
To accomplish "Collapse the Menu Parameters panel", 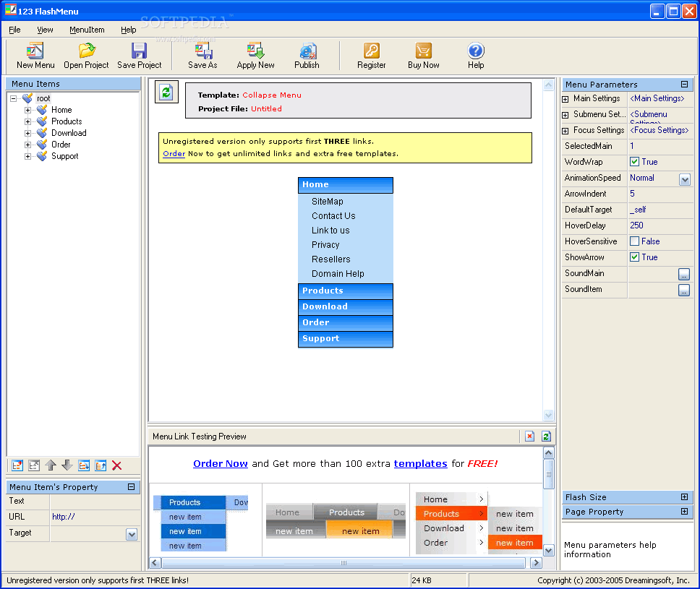I will [x=684, y=84].
